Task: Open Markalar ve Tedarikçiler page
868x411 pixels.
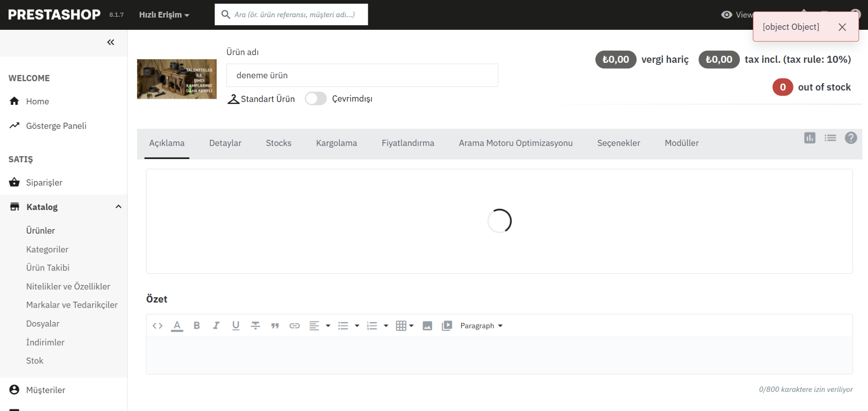Action: [x=72, y=305]
